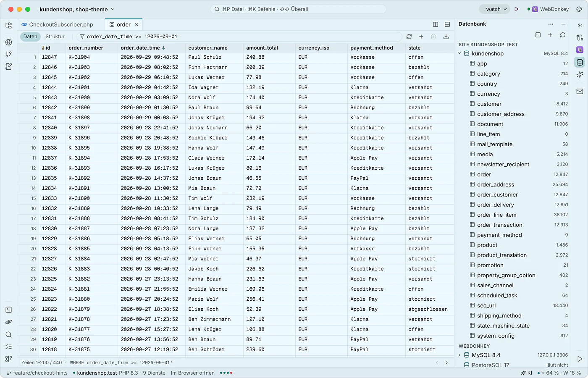This screenshot has height=378, width=588.
Task: Open the mail icon in right sidebar
Action: click(580, 91)
